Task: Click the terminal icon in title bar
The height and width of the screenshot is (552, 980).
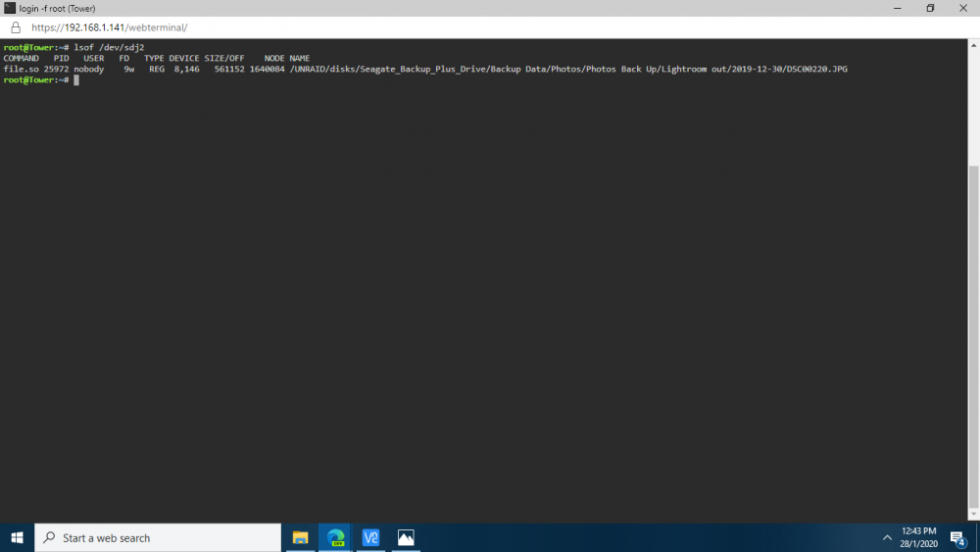Action: 10,8
